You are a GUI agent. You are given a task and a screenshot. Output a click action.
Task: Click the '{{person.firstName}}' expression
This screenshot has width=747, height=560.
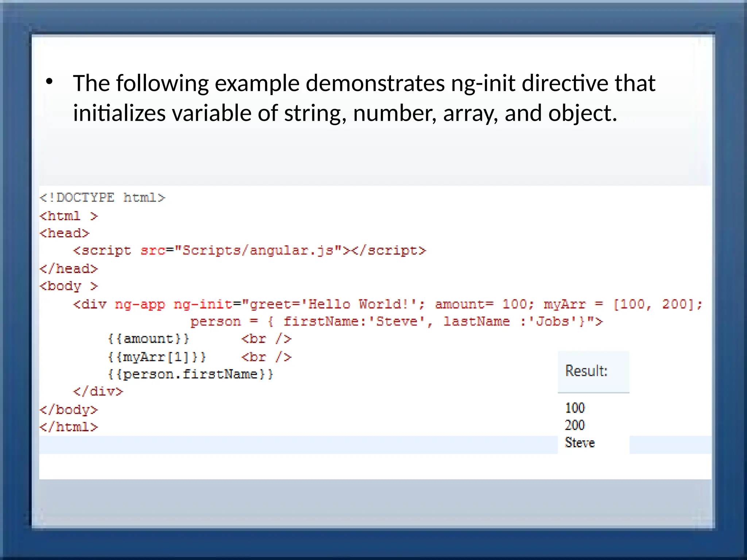pos(190,374)
